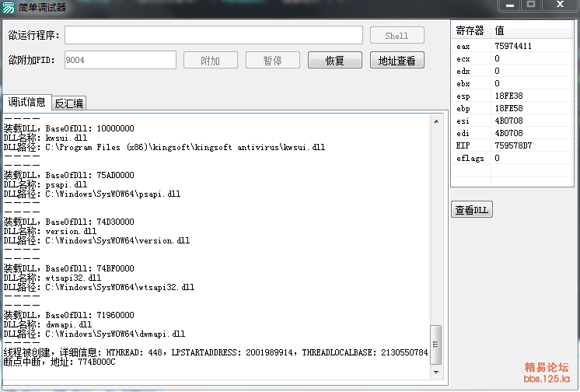Click the 欲运行程序 path input field
This screenshot has height=392, width=580.
[214, 35]
